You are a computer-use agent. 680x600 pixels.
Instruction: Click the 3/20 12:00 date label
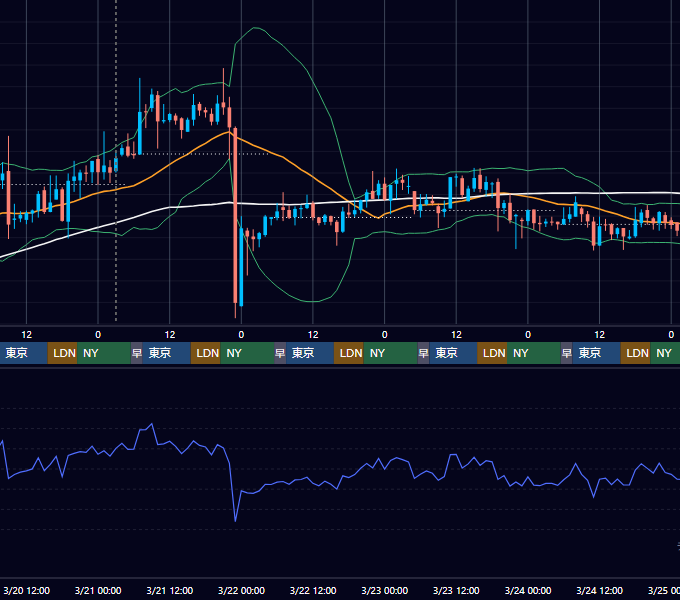(x=26, y=590)
